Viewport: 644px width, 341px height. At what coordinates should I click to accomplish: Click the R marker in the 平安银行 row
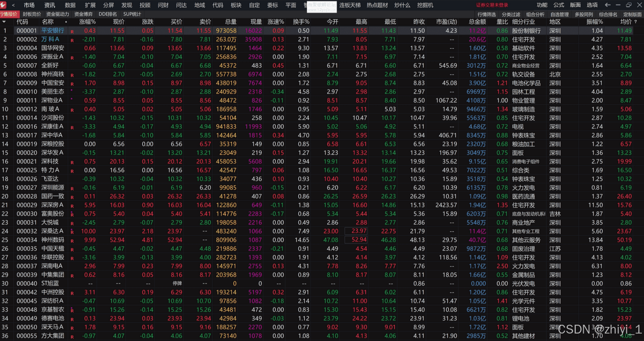click(72, 32)
